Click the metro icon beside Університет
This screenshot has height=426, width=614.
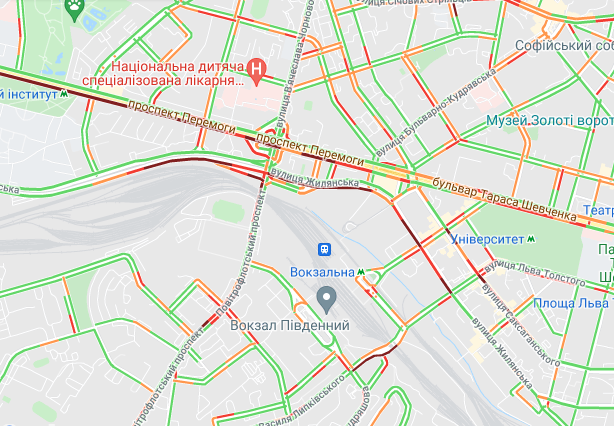tap(530, 238)
